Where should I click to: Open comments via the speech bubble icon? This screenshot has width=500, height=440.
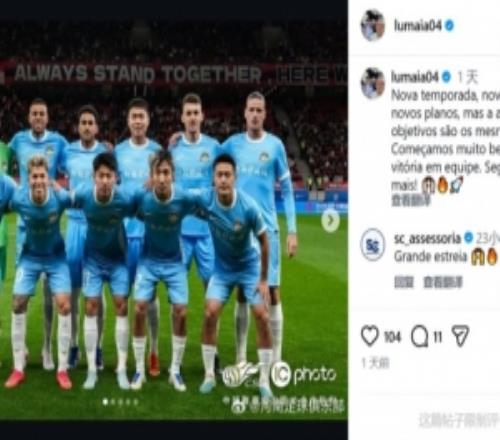point(419,336)
